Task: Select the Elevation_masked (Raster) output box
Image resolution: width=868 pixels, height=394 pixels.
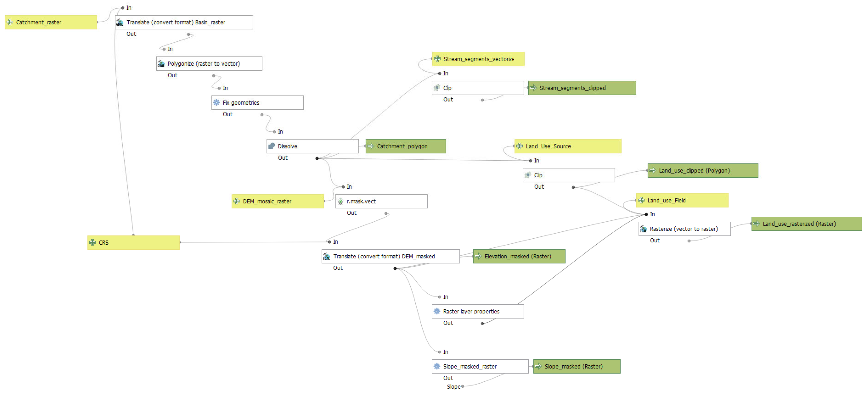Action: tap(519, 256)
